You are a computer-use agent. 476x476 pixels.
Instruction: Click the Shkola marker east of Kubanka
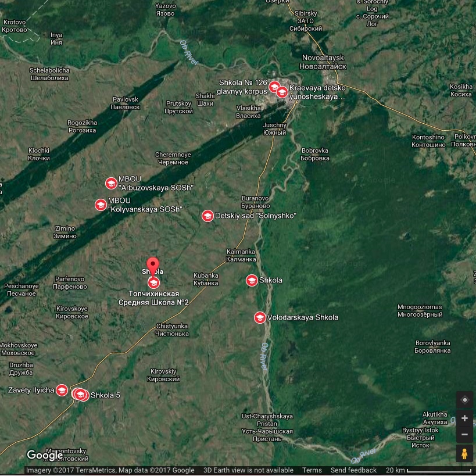252,281
